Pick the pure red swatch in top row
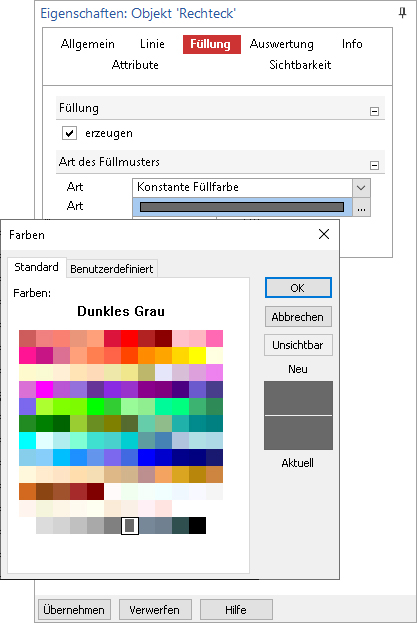The height and width of the screenshot is (623, 417). tap(129, 338)
